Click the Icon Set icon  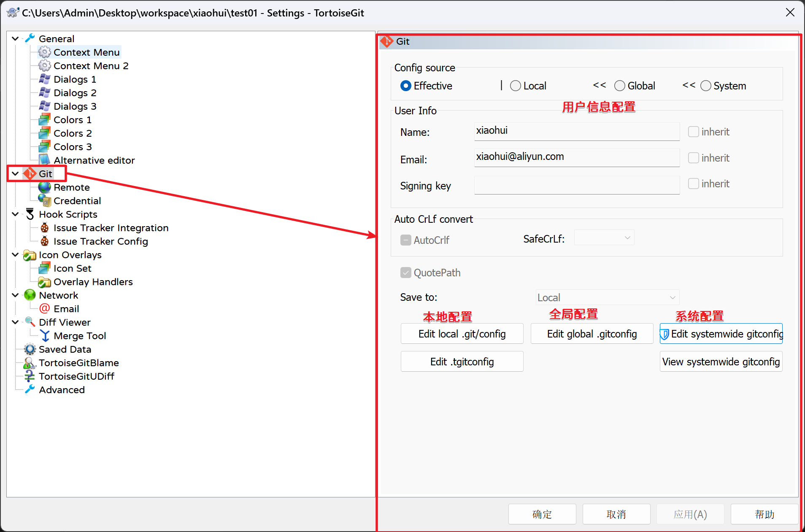point(44,268)
